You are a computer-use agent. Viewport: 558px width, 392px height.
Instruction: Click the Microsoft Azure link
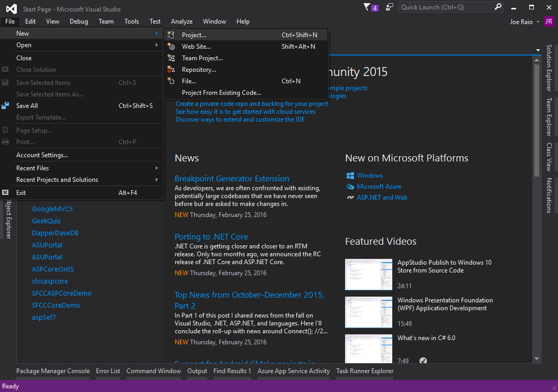tap(379, 187)
